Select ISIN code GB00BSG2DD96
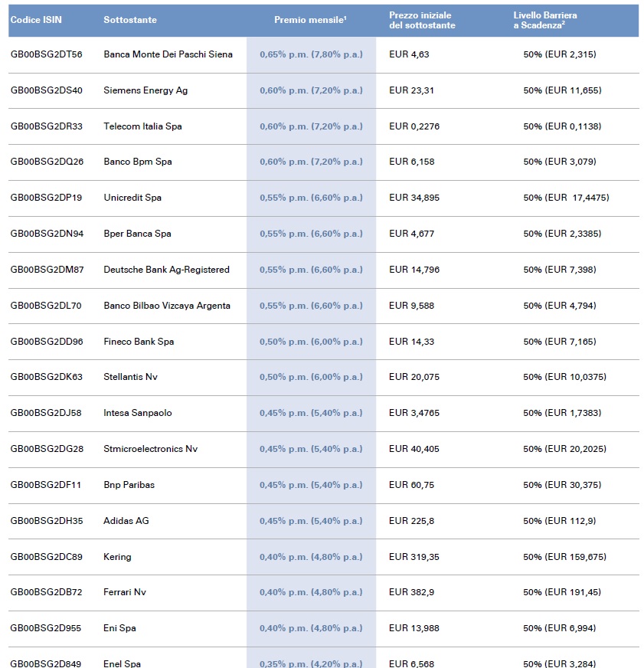This screenshot has height=668, width=644. pyautogui.click(x=47, y=342)
